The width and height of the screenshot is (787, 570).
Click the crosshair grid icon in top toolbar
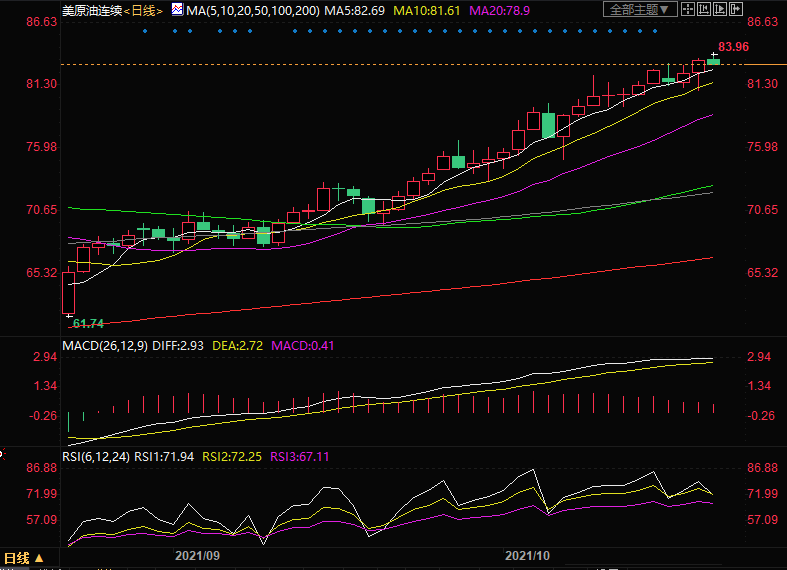coord(690,9)
